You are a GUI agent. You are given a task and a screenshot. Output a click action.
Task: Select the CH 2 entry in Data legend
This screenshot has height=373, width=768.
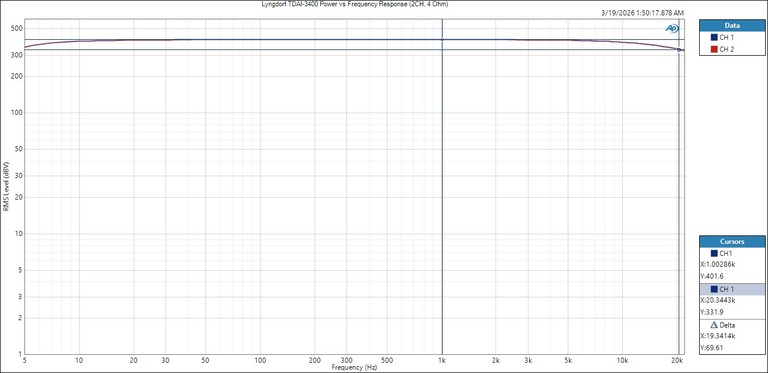pos(732,49)
